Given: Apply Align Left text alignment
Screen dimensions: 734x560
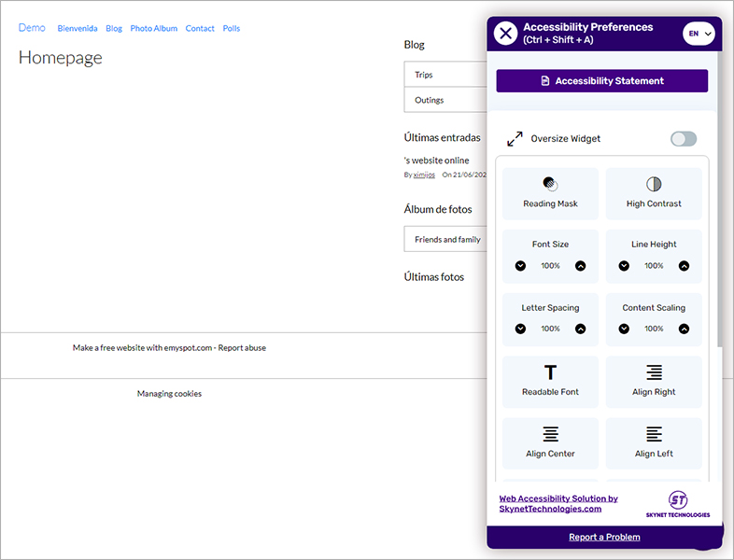Looking at the screenshot, I should click(654, 443).
